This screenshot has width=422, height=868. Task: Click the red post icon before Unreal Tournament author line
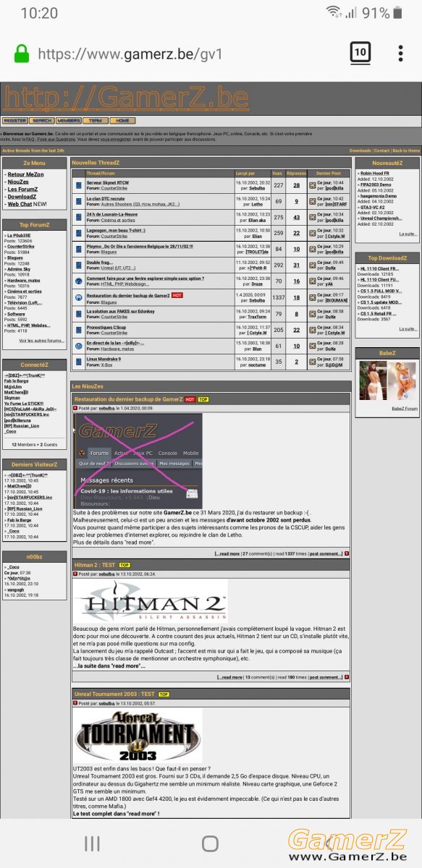[x=75, y=703]
